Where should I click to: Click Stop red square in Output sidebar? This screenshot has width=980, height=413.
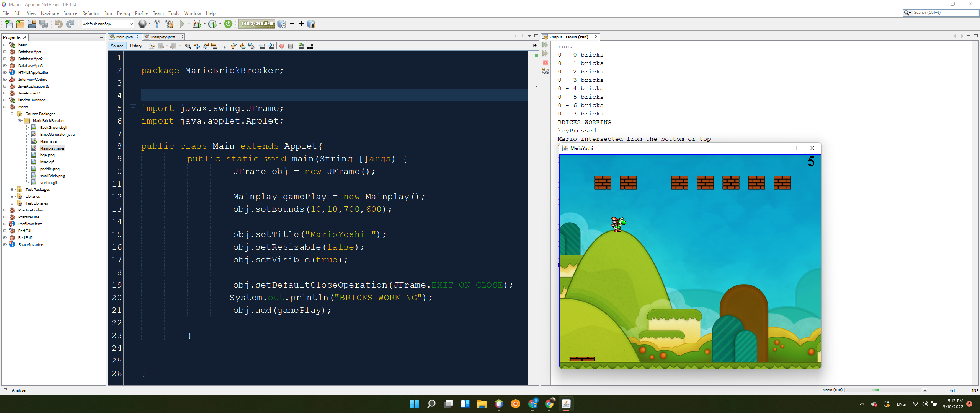pyautogui.click(x=546, y=62)
